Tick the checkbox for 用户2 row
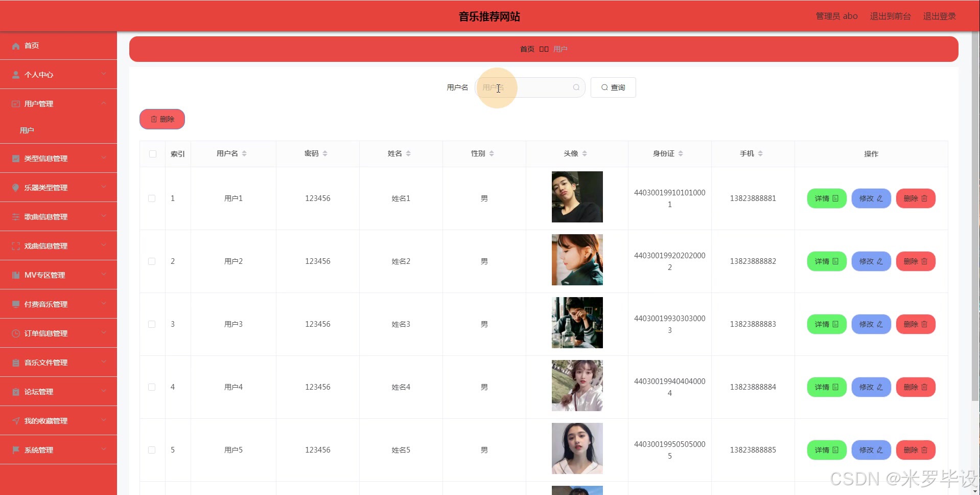 [x=152, y=261]
